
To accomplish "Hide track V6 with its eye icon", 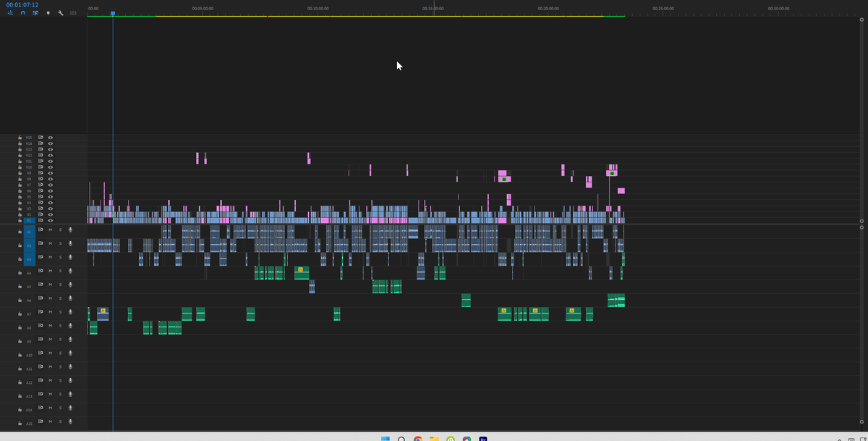I will click(x=51, y=191).
